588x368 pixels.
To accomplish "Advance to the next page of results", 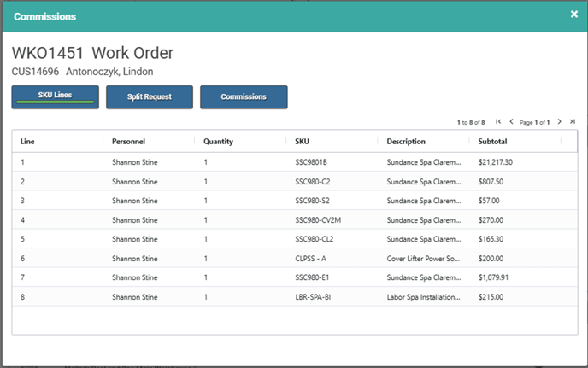I will (x=560, y=122).
